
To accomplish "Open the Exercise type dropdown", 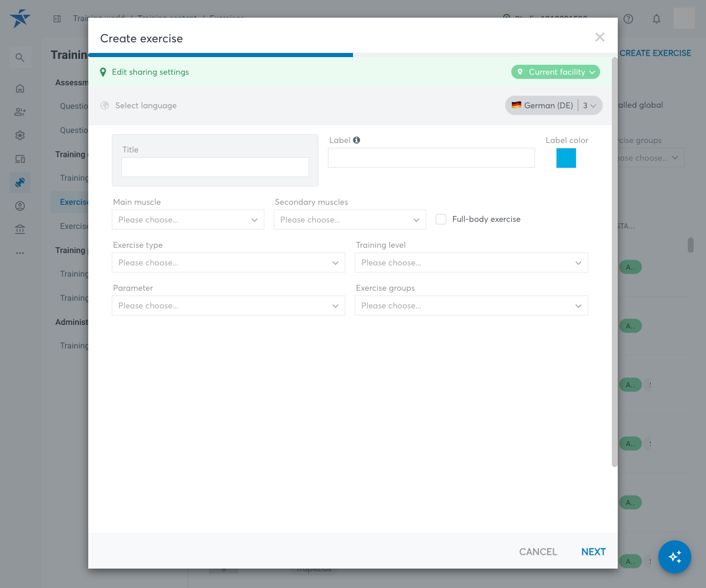I will (x=228, y=263).
